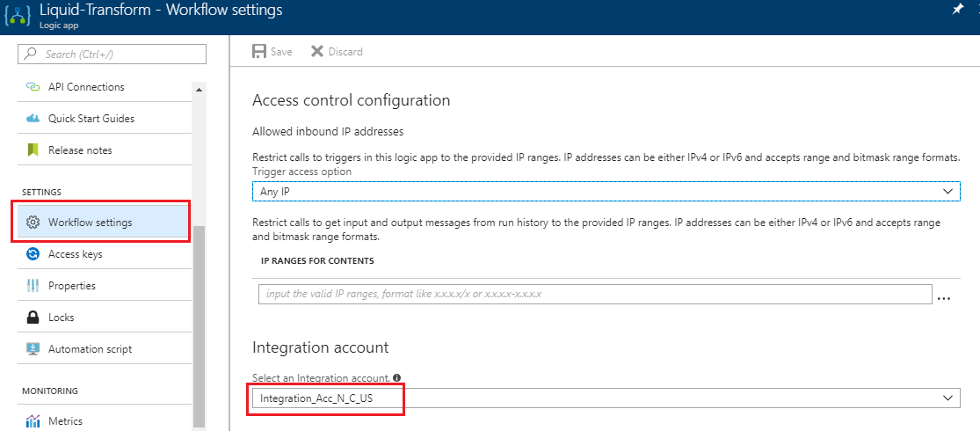Click the info icon beside Integration account label
Image resolution: width=980 pixels, height=431 pixels.
tap(397, 378)
